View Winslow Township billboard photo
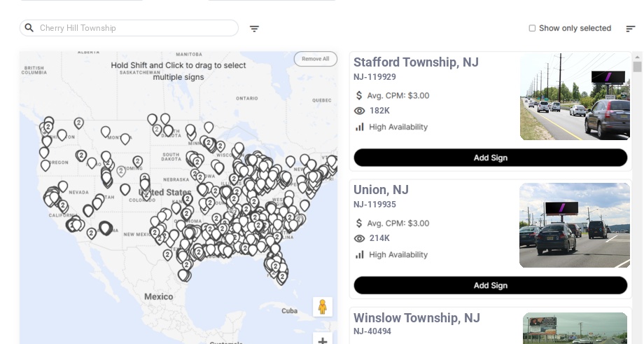This screenshot has height=344, width=644. 575,328
